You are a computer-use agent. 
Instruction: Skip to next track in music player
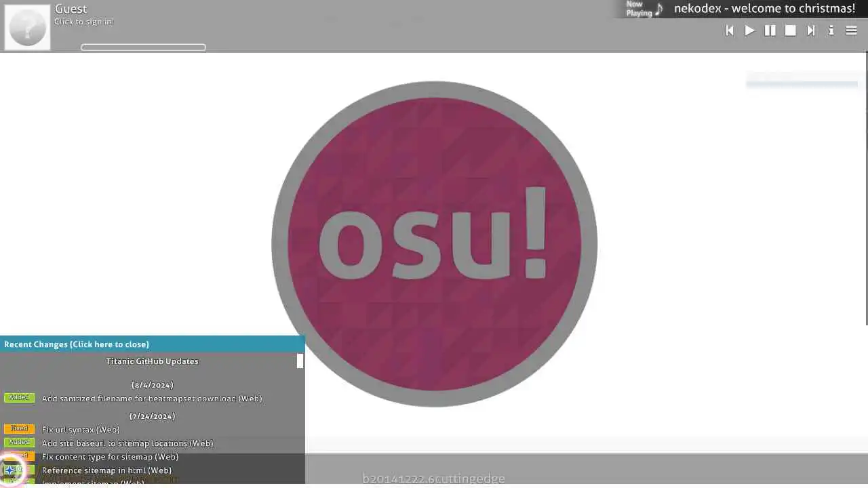pyautogui.click(x=811, y=30)
